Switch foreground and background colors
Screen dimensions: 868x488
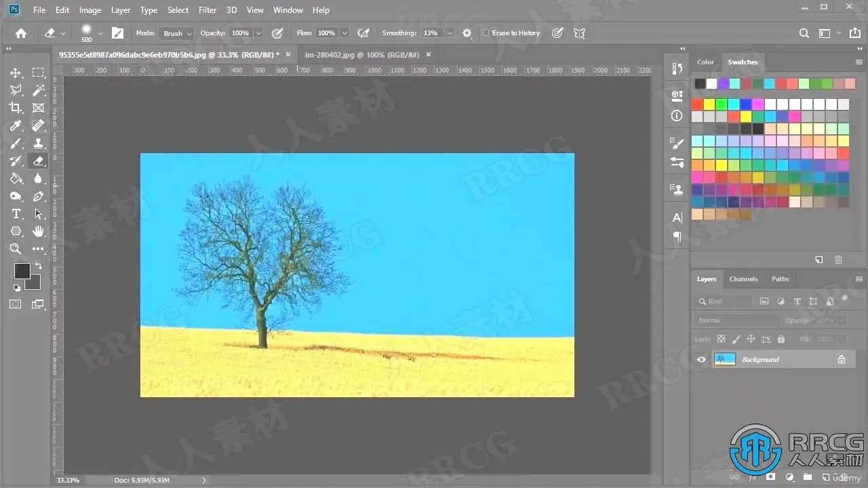[38, 266]
